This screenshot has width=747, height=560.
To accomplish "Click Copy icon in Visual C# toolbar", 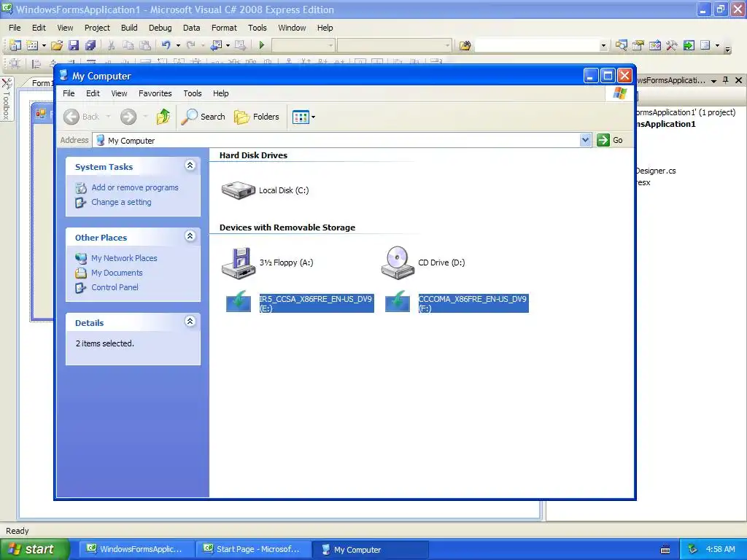I will pyautogui.click(x=128, y=45).
